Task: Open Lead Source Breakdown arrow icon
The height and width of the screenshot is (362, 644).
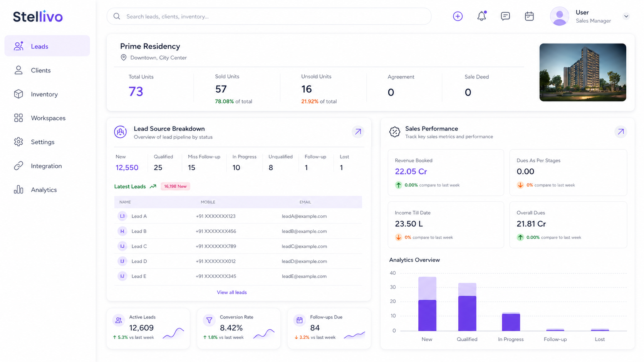Action: (358, 132)
